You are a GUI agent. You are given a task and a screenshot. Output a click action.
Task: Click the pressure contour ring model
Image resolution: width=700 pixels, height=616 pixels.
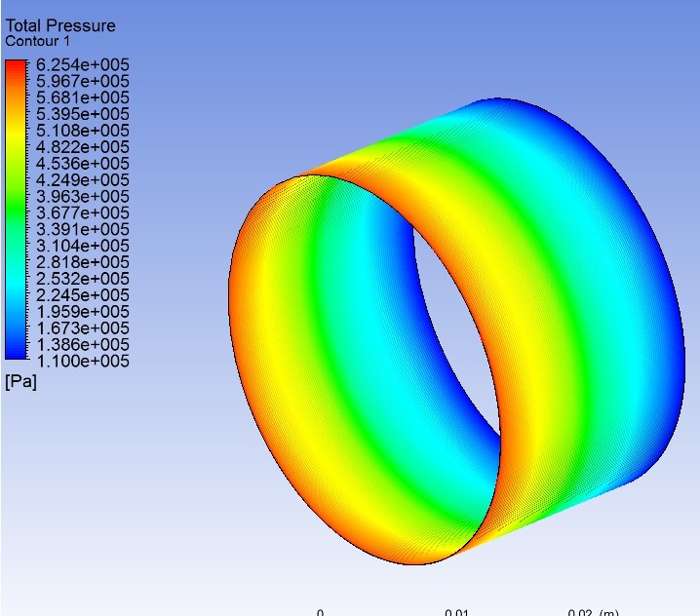pyautogui.click(x=456, y=331)
